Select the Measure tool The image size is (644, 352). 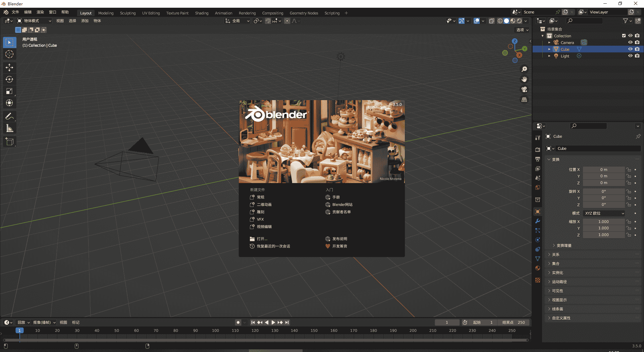tap(9, 128)
